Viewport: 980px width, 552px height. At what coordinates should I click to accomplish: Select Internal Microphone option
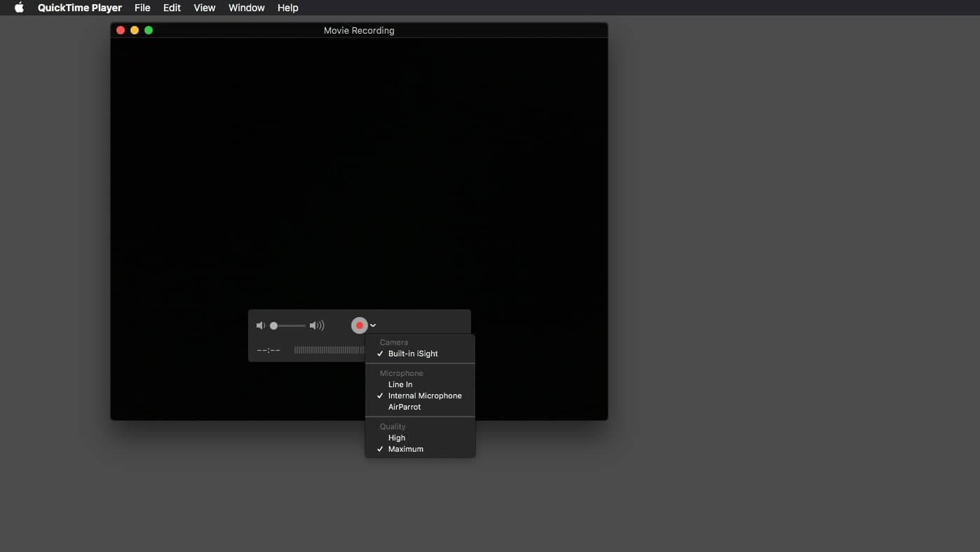point(425,396)
